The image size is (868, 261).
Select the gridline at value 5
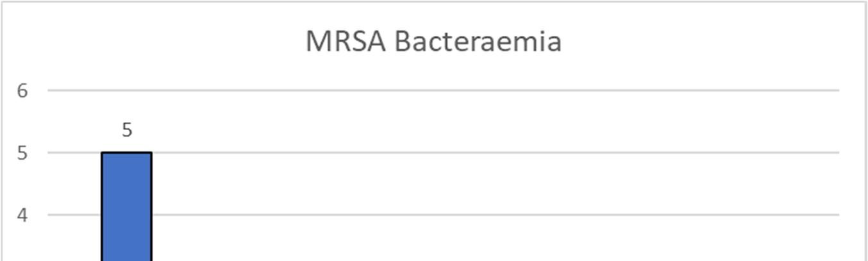coord(449,153)
